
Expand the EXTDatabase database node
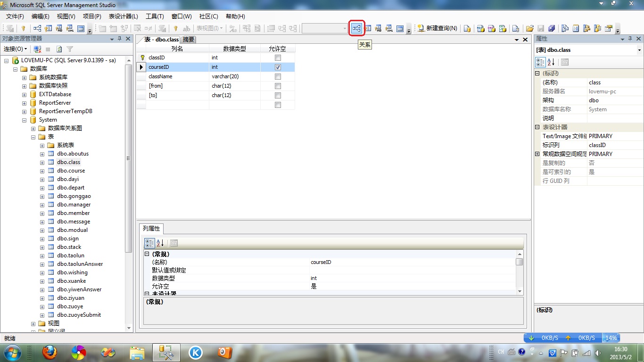click(24, 94)
